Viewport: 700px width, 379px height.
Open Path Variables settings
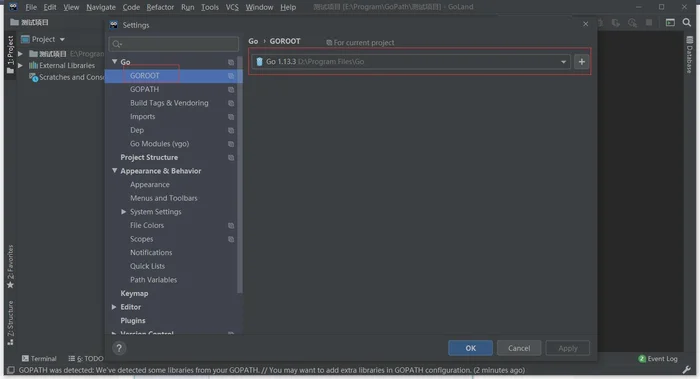[x=153, y=280]
